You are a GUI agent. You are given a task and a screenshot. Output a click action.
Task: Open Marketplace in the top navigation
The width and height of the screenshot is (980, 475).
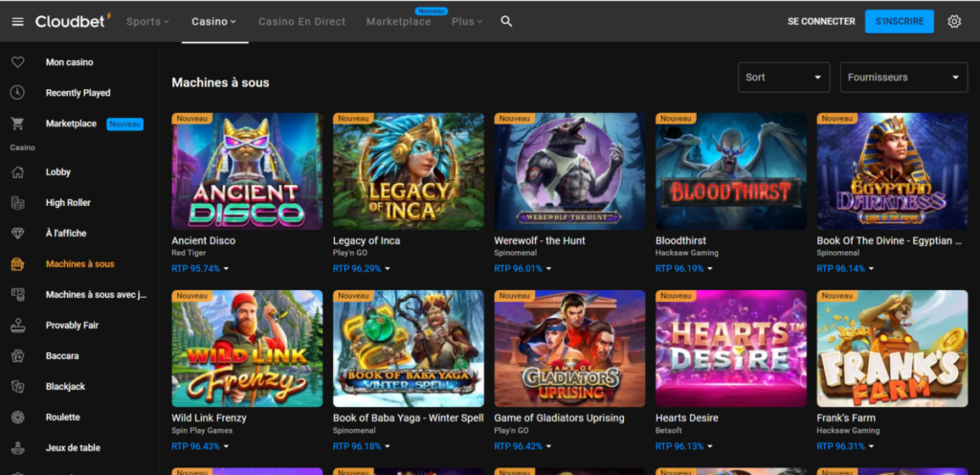(399, 21)
